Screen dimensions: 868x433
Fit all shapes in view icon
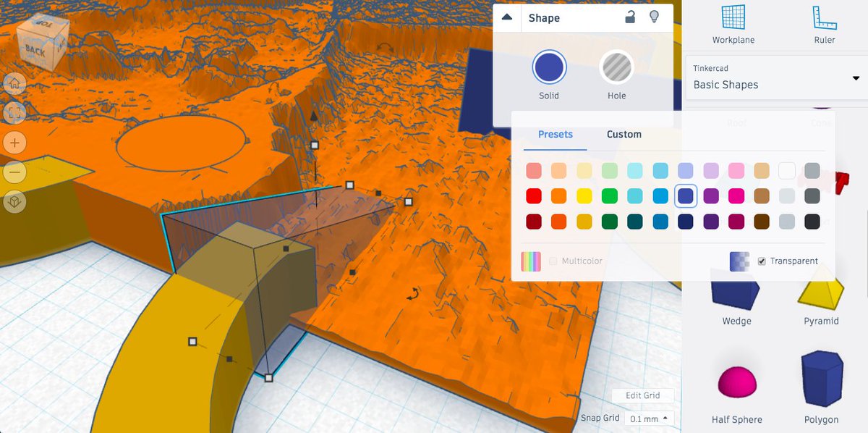click(x=14, y=112)
